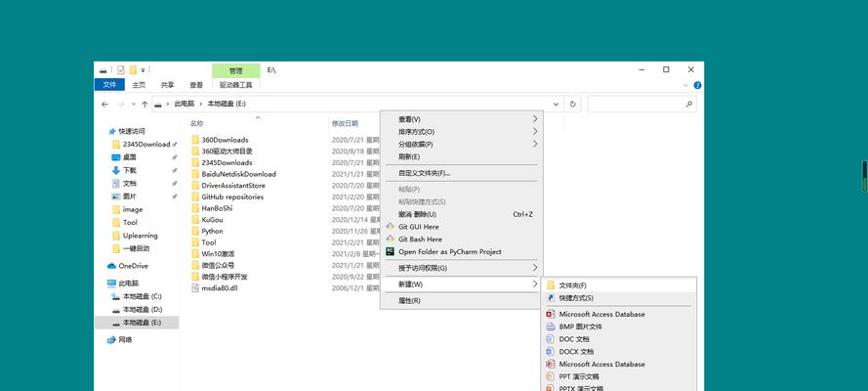Click the DOCX 文档 icon in new submenu

[551, 352]
